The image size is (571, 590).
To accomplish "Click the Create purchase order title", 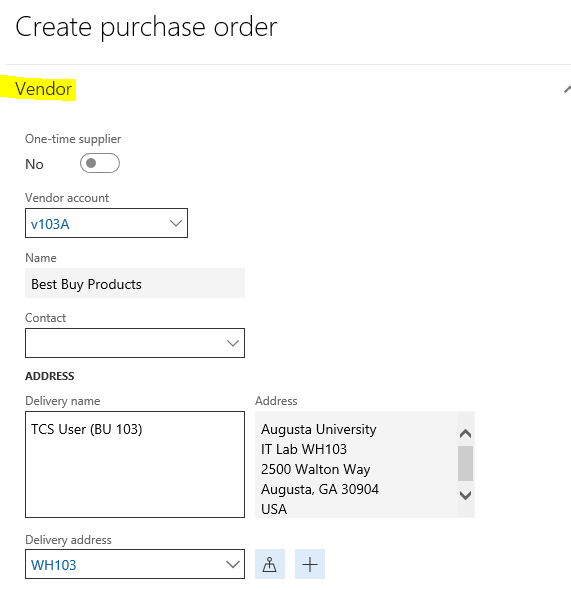I will [x=146, y=27].
